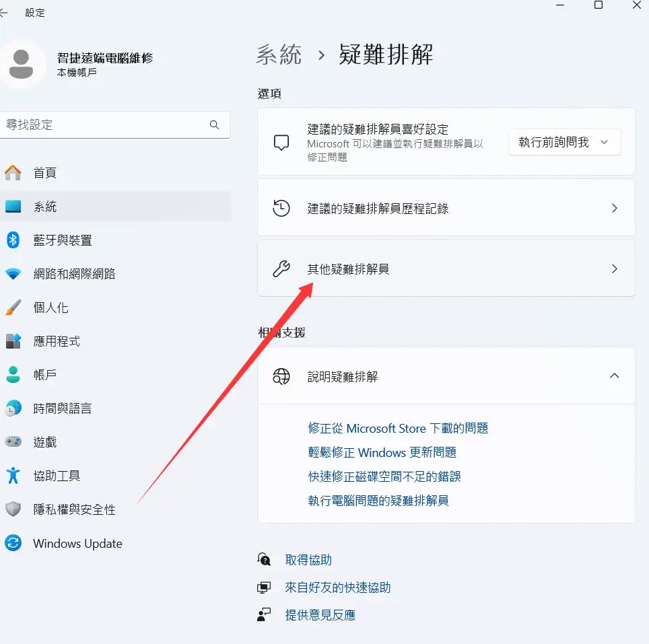Click the user profile avatar
This screenshot has width=649, height=644.
click(x=21, y=64)
